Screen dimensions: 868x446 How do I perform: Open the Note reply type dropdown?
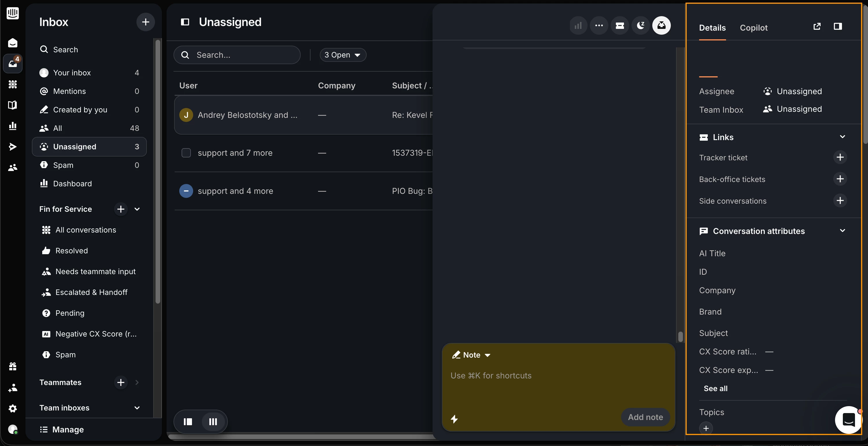click(x=471, y=355)
